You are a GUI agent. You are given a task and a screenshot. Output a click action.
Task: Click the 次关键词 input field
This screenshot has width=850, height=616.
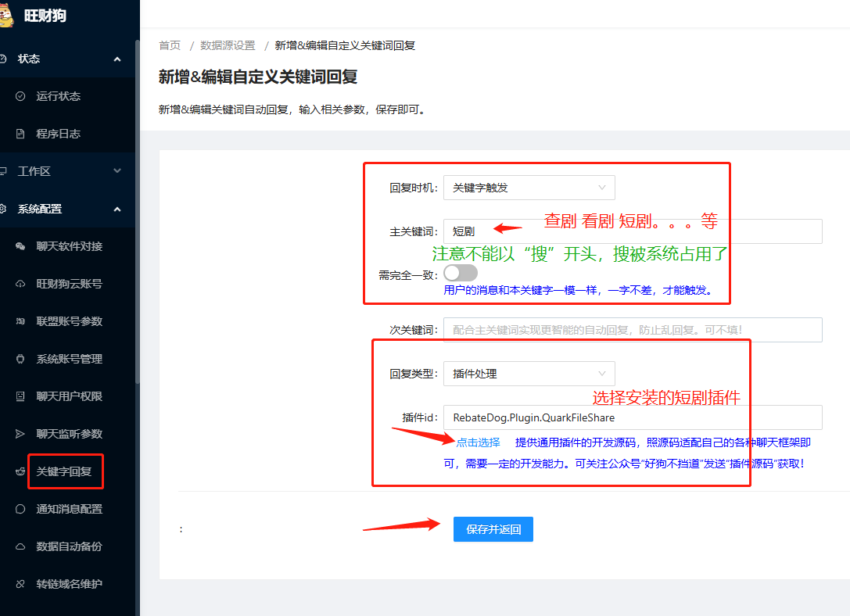632,330
